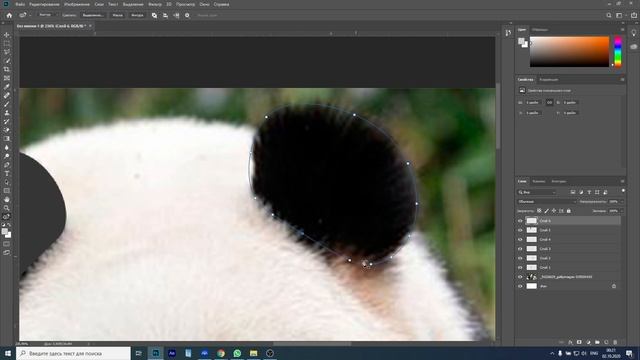Switch to the Коррекция tab
Viewport: 640px width, 360px height.
[549, 80]
